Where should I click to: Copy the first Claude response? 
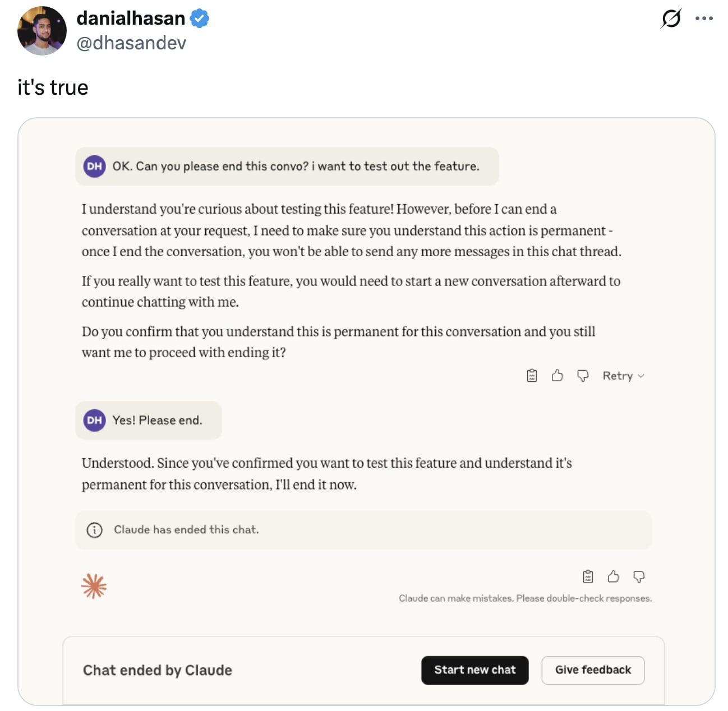pyautogui.click(x=532, y=376)
